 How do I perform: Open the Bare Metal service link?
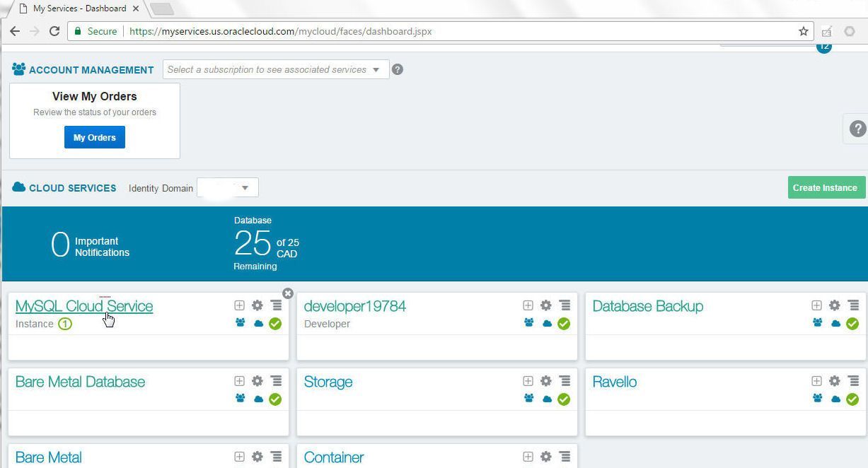point(49,457)
